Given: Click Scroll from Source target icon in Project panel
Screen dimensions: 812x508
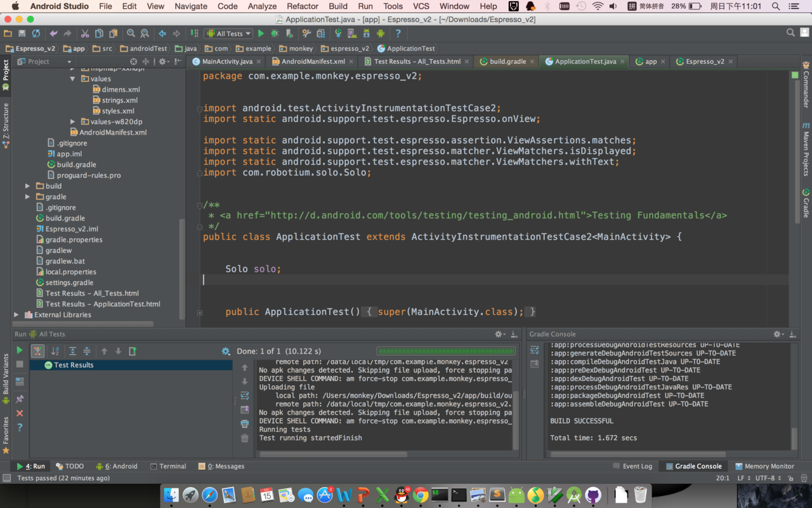Looking at the screenshot, I should point(133,62).
